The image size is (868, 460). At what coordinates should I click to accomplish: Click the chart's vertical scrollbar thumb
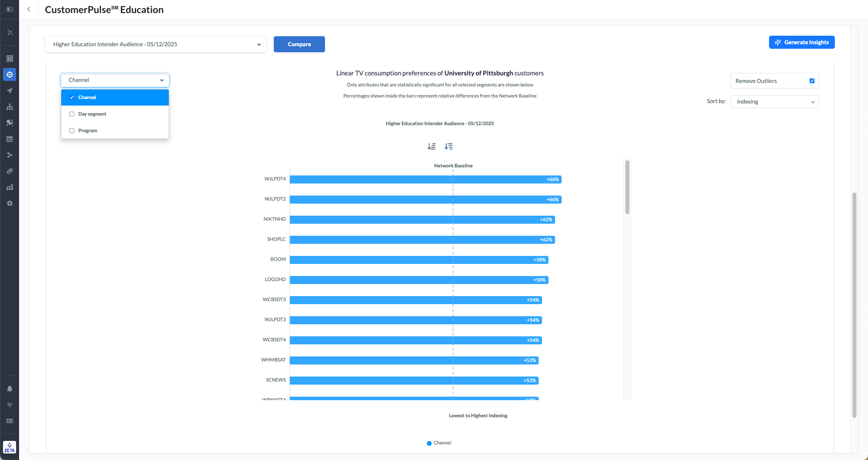coord(627,187)
